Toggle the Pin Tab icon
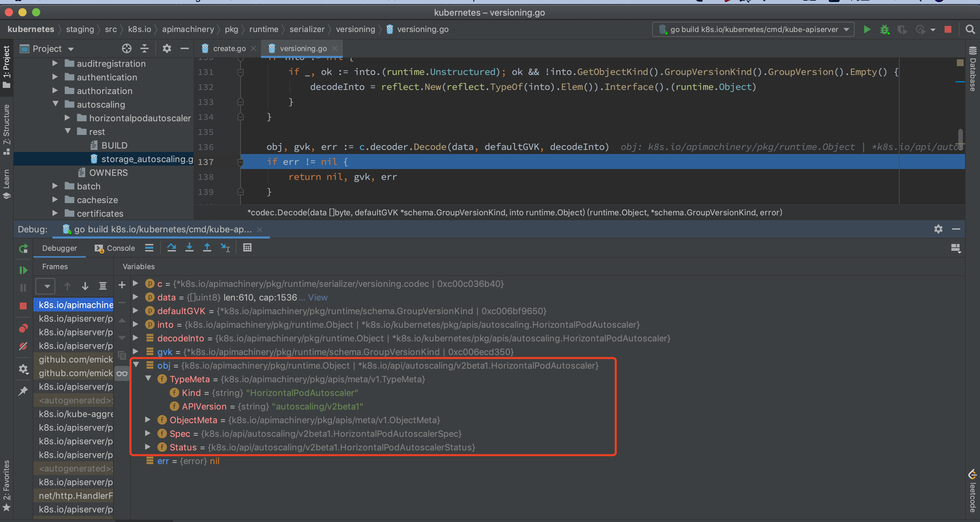The height and width of the screenshot is (522, 980). (23, 391)
